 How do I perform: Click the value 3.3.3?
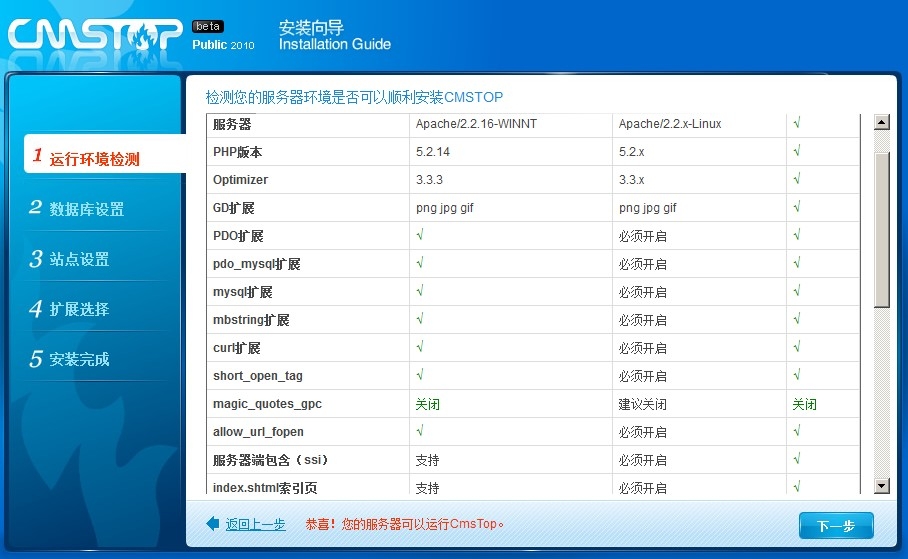coord(429,180)
